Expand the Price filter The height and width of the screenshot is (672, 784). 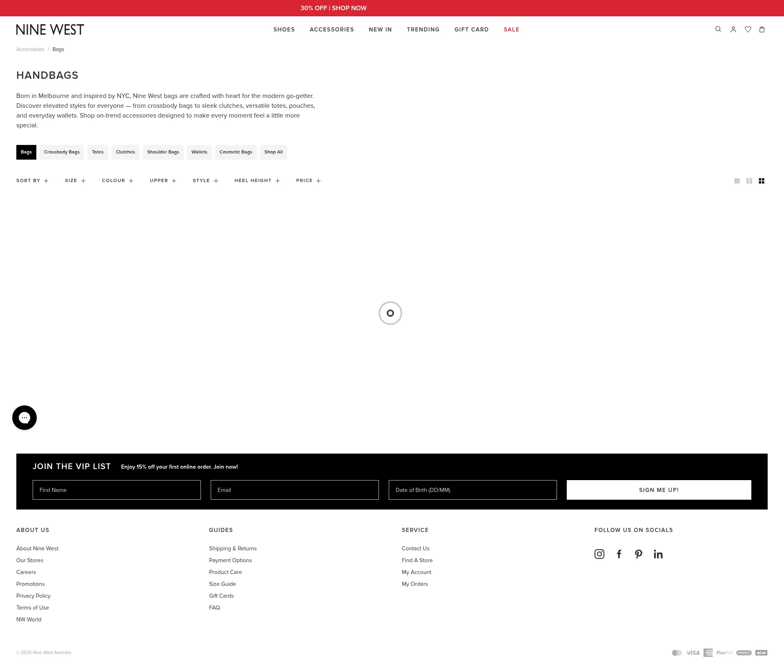pyautogui.click(x=309, y=180)
